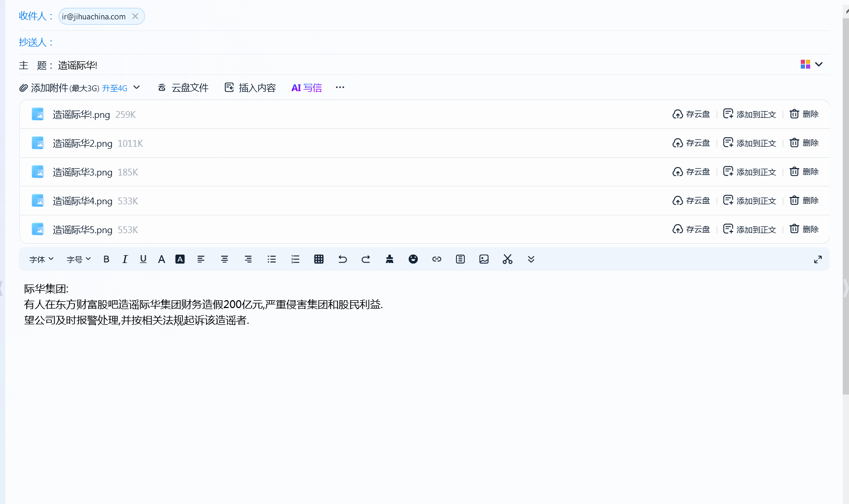This screenshot has width=849, height=504.
Task: Open the colorful stationery grid icon
Action: point(806,64)
